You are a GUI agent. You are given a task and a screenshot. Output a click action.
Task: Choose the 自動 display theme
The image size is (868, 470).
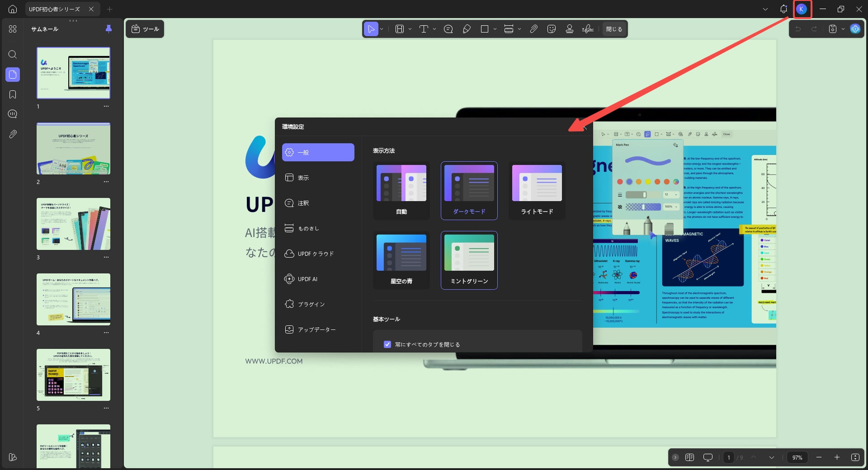(401, 191)
